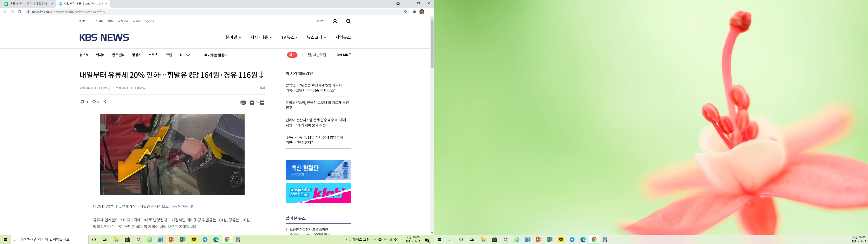Open a new Chrome tab

pyautogui.click(x=115, y=4)
